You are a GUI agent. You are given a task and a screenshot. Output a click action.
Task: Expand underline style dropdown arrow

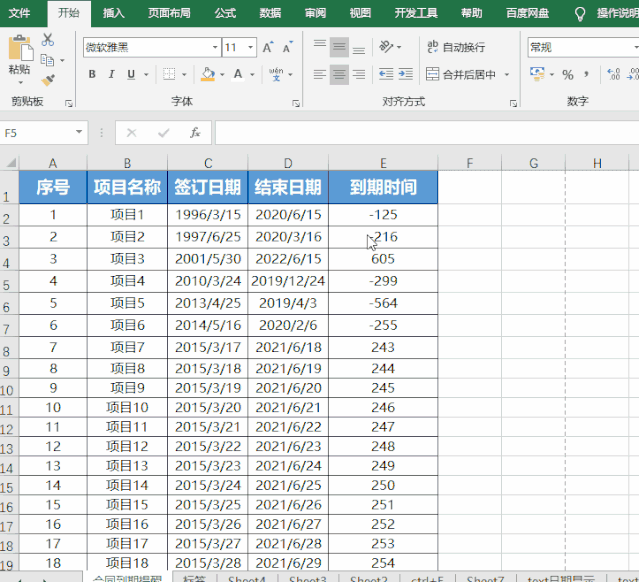point(146,75)
